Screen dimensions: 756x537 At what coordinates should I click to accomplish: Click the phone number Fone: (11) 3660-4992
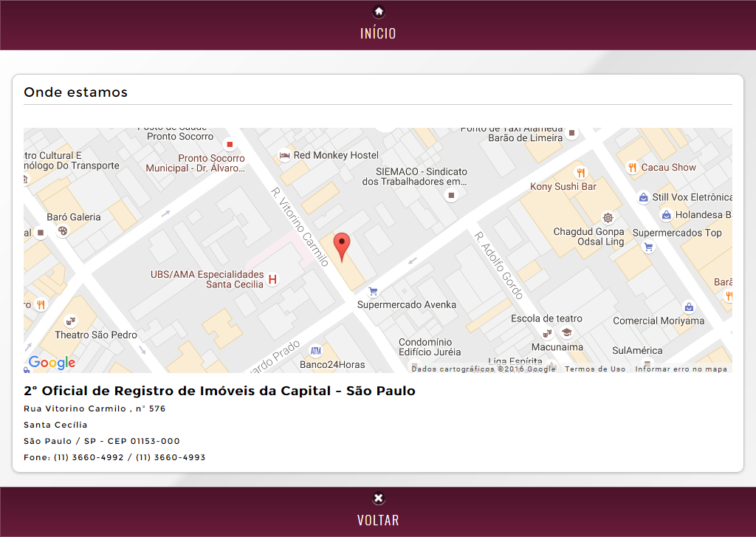pos(114,457)
